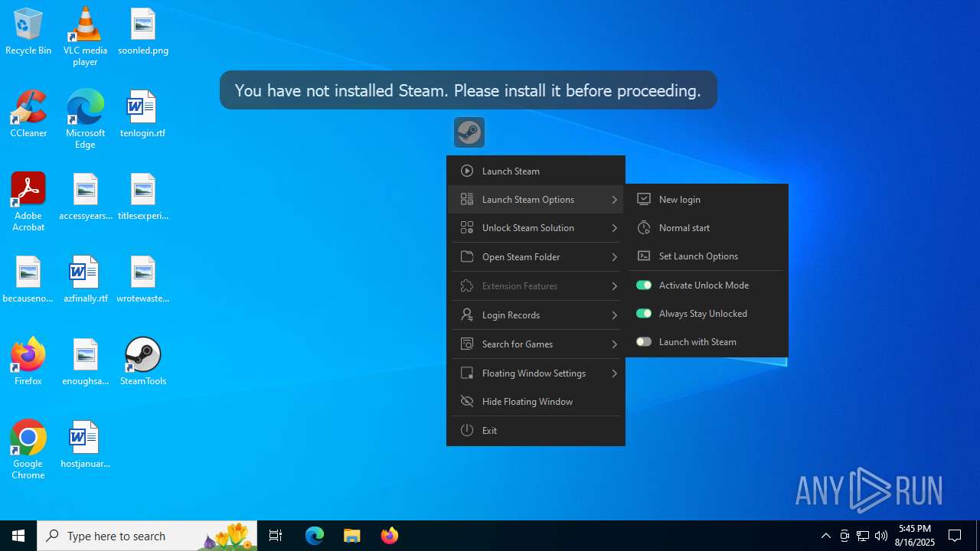The width and height of the screenshot is (980, 551).
Task: Select the azfinally.rtf document icon
Action: [85, 279]
